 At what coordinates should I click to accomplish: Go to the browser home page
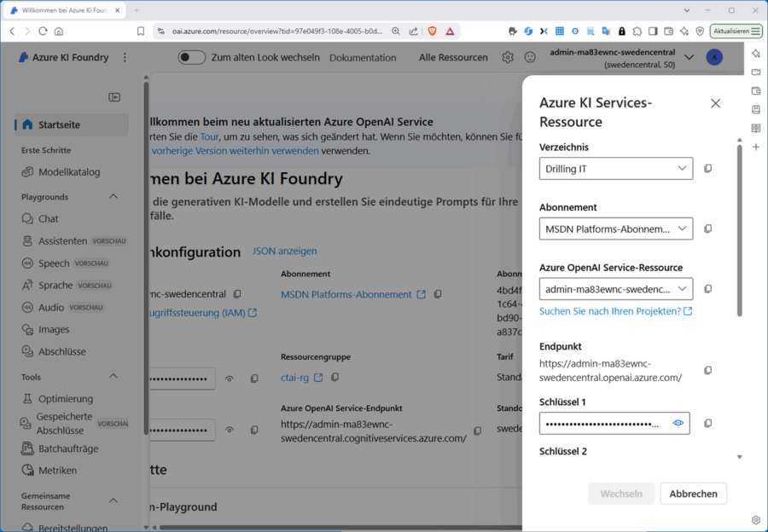coord(59,31)
